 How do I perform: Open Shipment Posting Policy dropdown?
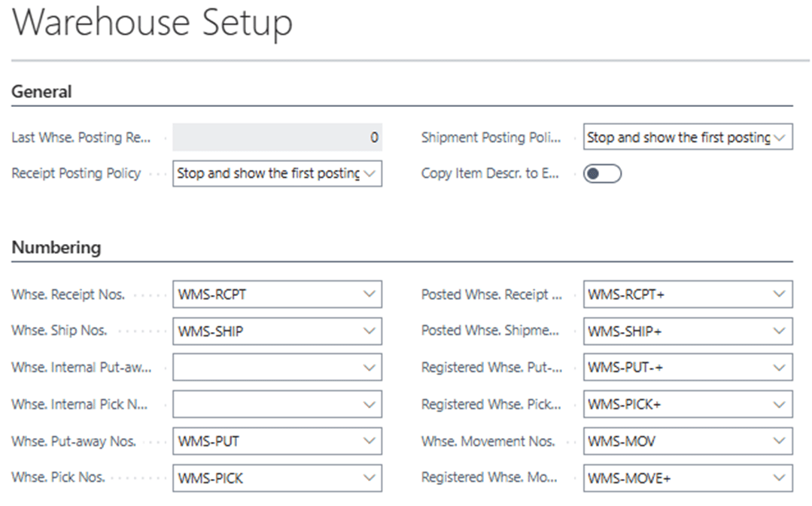point(688,138)
